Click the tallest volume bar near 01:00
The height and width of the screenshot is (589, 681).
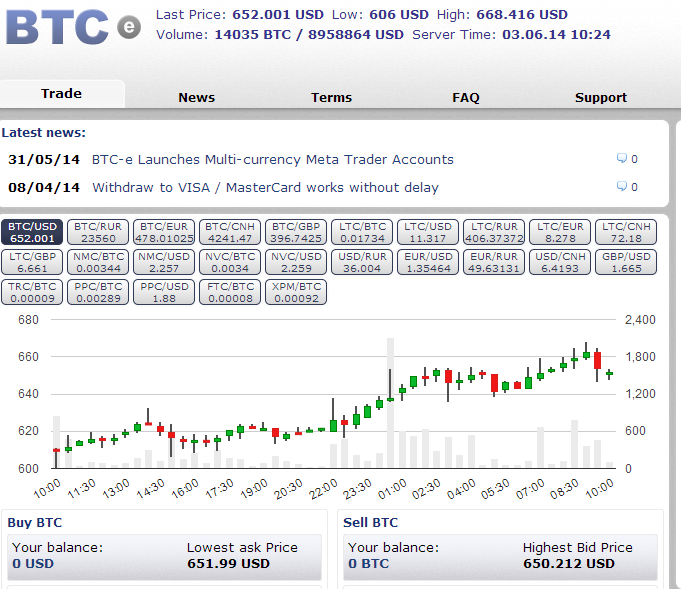click(390, 402)
